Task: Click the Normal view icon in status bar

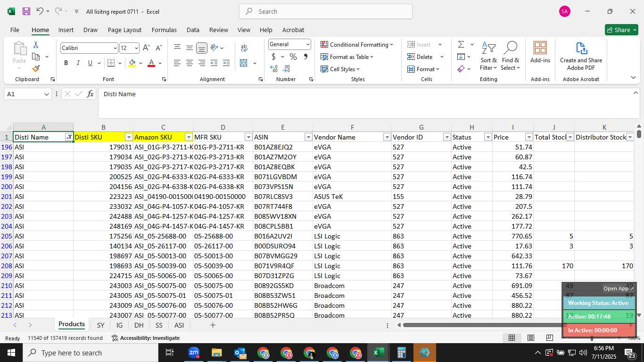Action: [x=512, y=338]
